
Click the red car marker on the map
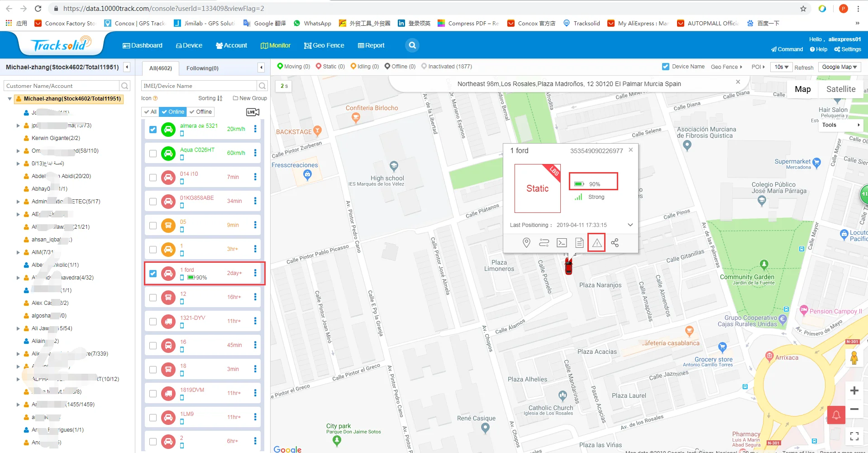(x=568, y=265)
